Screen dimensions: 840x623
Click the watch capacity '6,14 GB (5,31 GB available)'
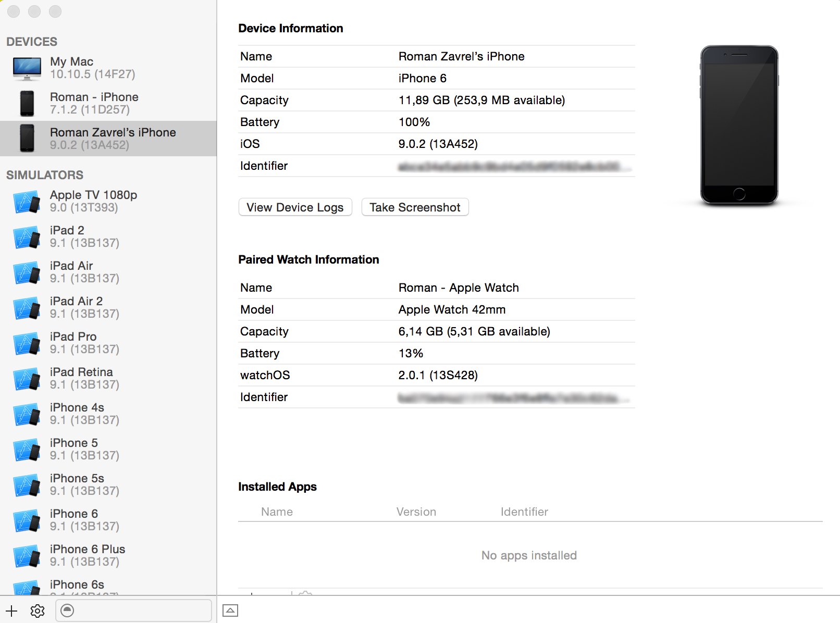point(474,331)
